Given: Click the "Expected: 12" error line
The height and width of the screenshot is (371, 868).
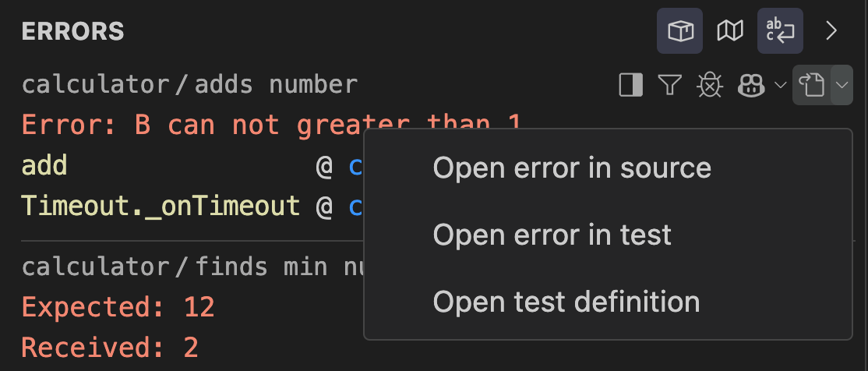Looking at the screenshot, I should pos(118,307).
